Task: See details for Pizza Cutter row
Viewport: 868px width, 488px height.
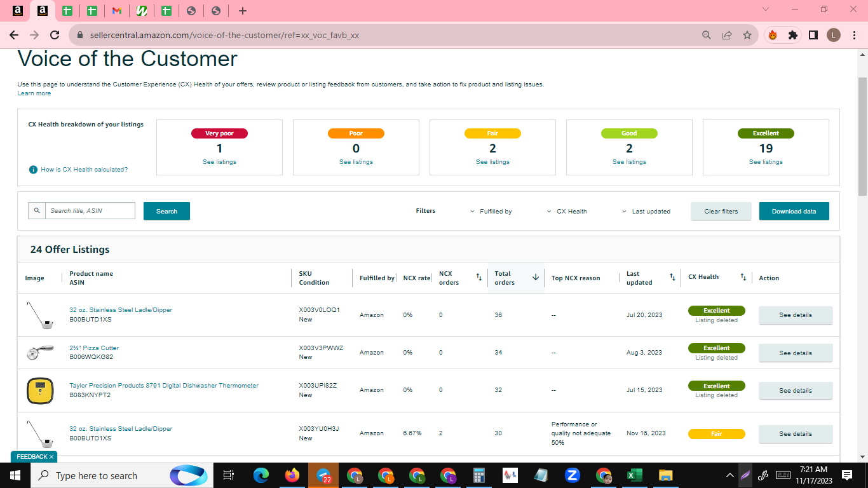Action: point(796,353)
